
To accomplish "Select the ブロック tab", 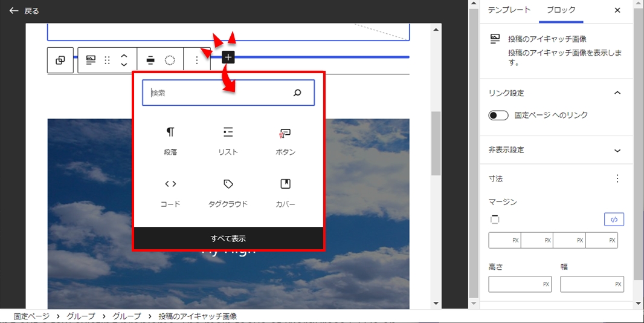I will tap(561, 10).
